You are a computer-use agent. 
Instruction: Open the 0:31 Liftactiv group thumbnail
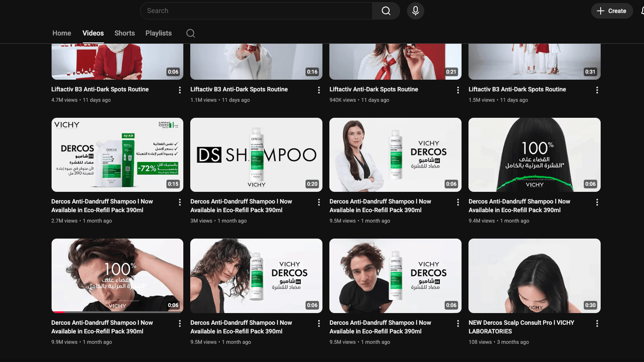click(x=534, y=61)
